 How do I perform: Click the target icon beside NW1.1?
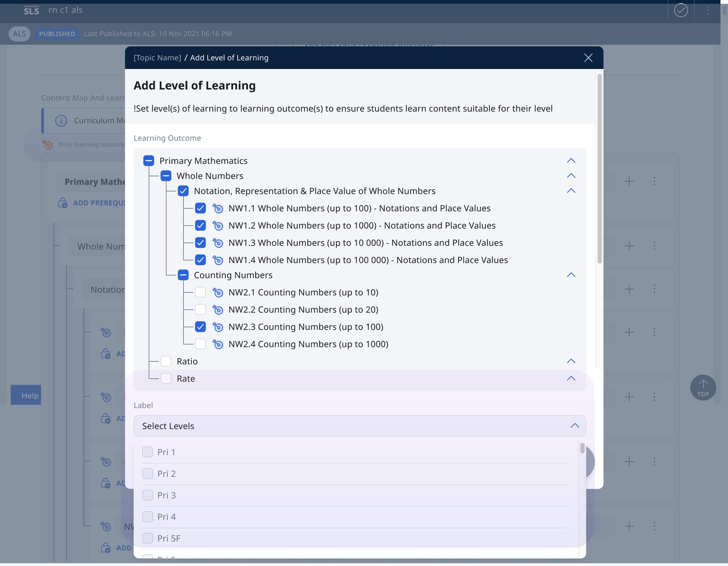point(218,208)
